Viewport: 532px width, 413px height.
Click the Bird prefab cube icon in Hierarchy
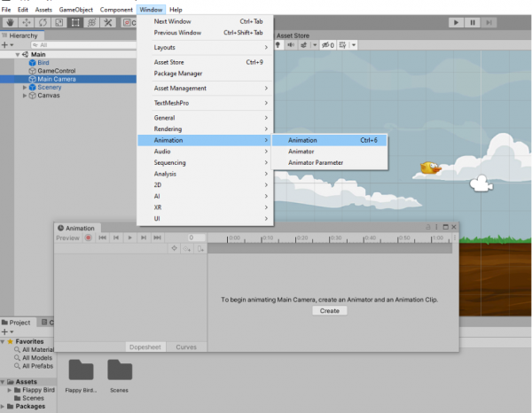(x=32, y=63)
